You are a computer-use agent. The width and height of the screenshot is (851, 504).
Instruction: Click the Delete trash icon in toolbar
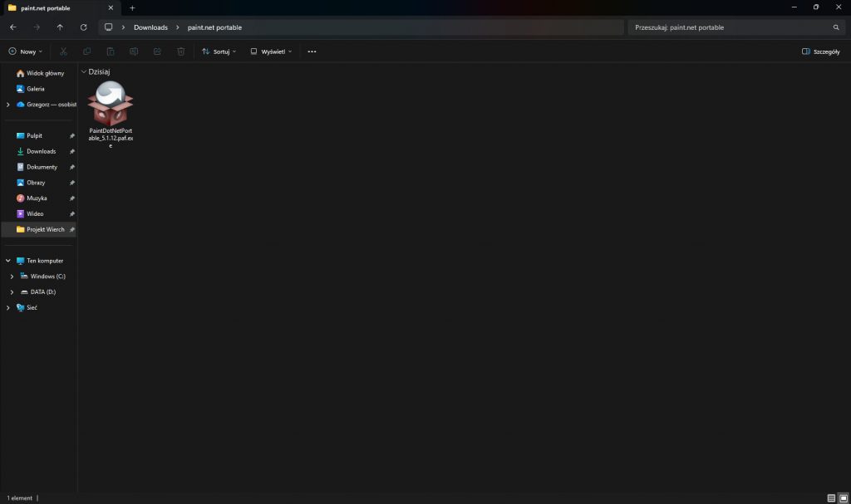click(180, 51)
